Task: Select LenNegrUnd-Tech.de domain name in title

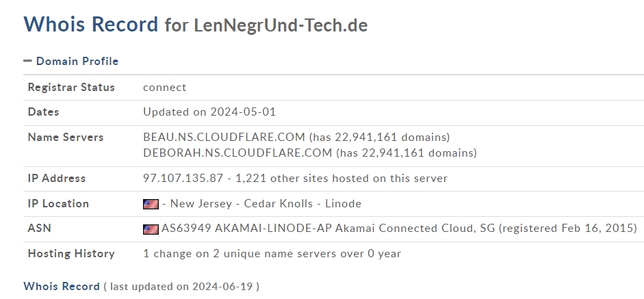Action: [281, 25]
